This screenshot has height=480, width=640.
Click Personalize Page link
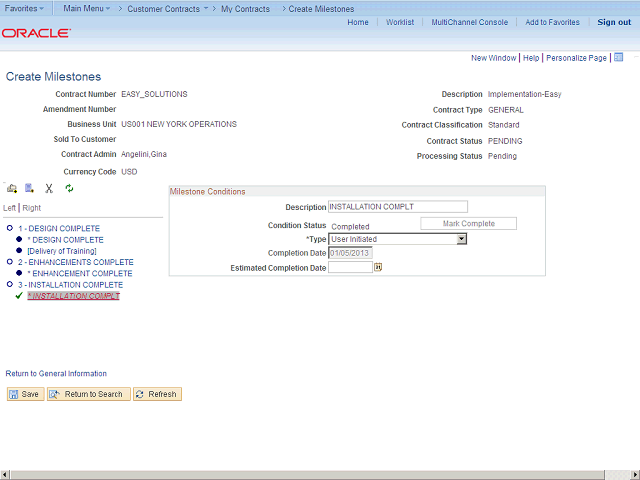[576, 58]
